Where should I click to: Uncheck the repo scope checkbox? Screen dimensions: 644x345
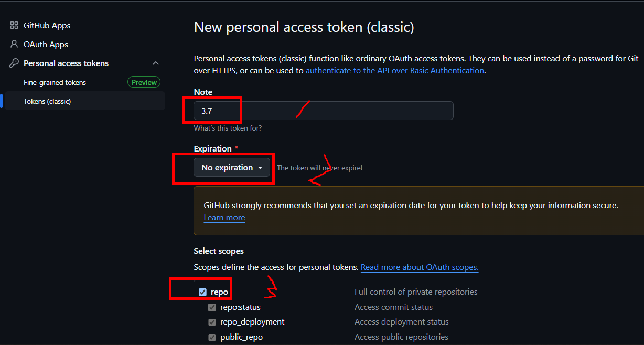[x=202, y=292]
